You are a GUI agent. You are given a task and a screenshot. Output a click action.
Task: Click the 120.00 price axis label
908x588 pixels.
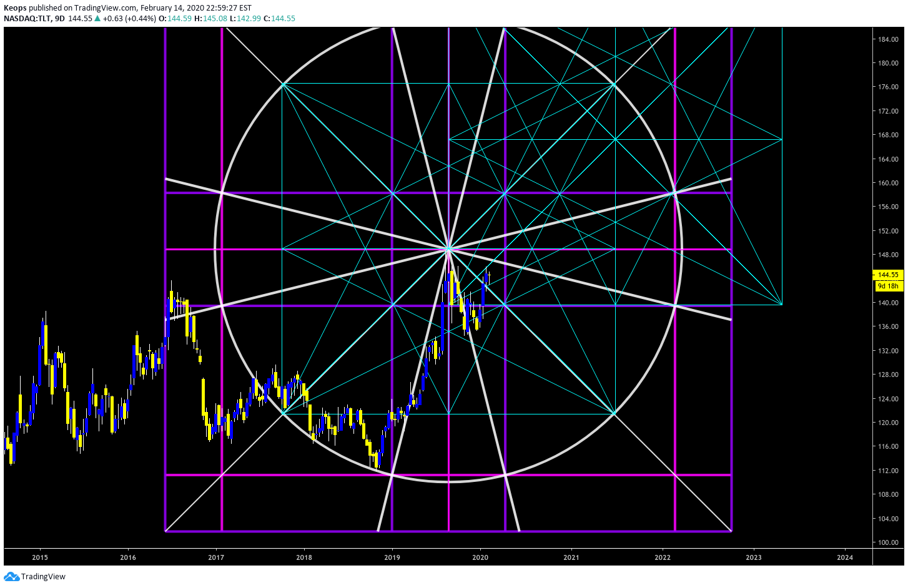point(888,423)
